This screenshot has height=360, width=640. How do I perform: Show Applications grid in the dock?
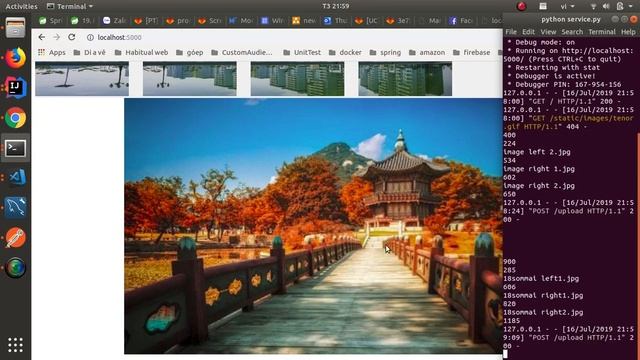pyautogui.click(x=16, y=345)
